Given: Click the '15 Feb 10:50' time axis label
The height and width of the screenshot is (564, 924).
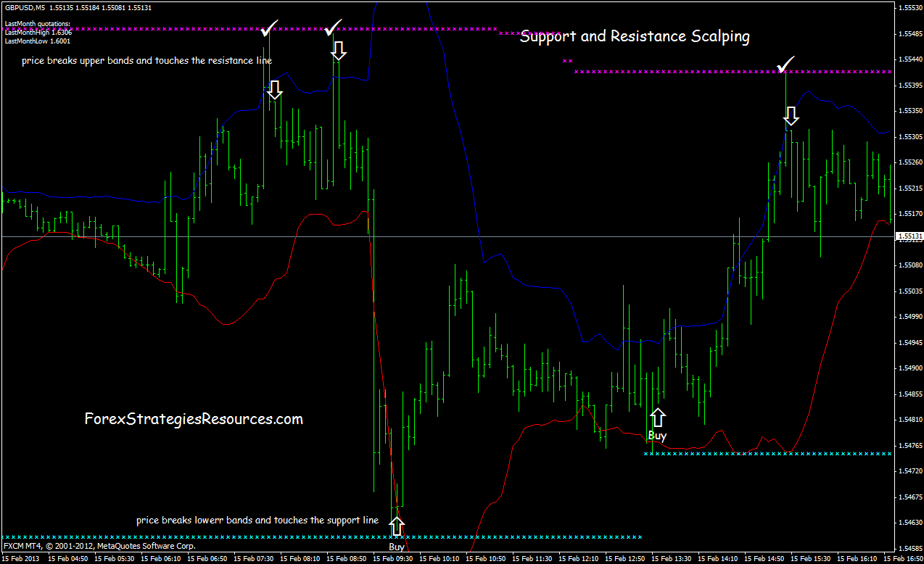Looking at the screenshot, I should click(x=485, y=559).
